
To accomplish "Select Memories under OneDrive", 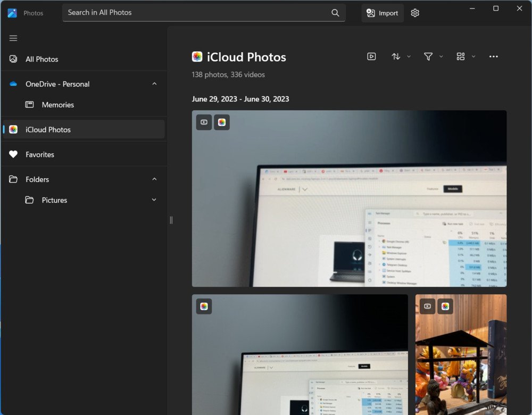I will (57, 105).
